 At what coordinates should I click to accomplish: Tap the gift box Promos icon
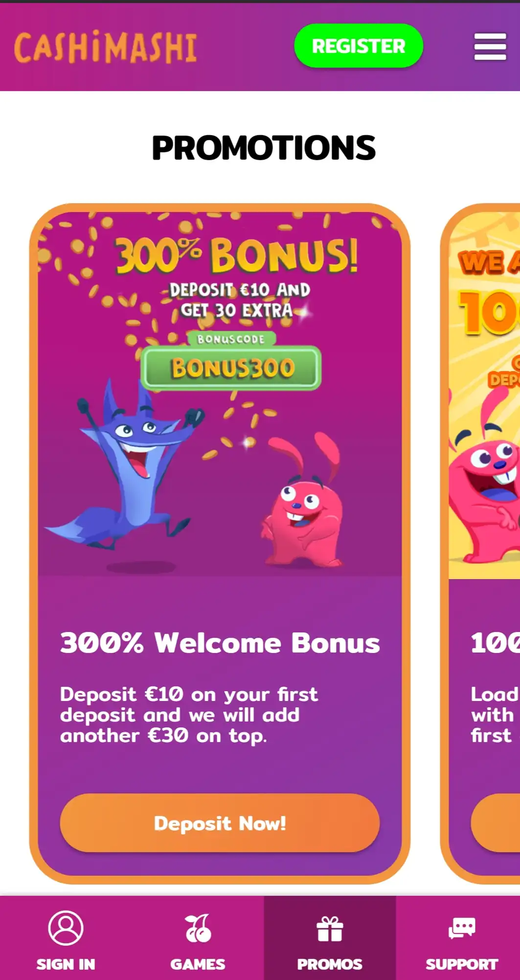point(330,929)
